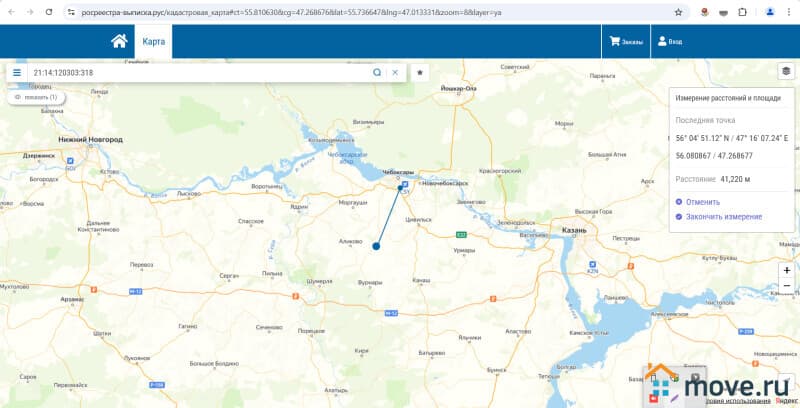Zoom in the map with plus
This screenshot has height=408, width=800.
787,270
